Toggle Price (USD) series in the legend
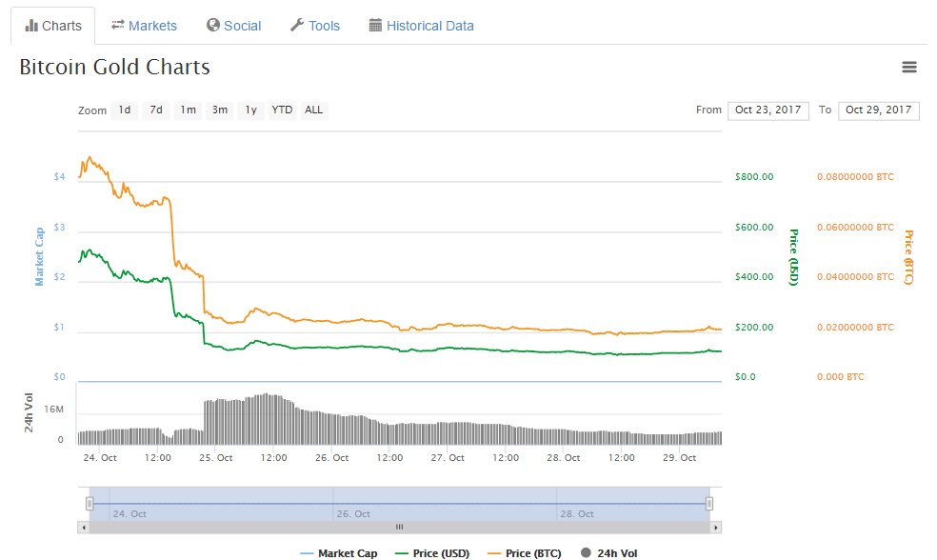 432,553
